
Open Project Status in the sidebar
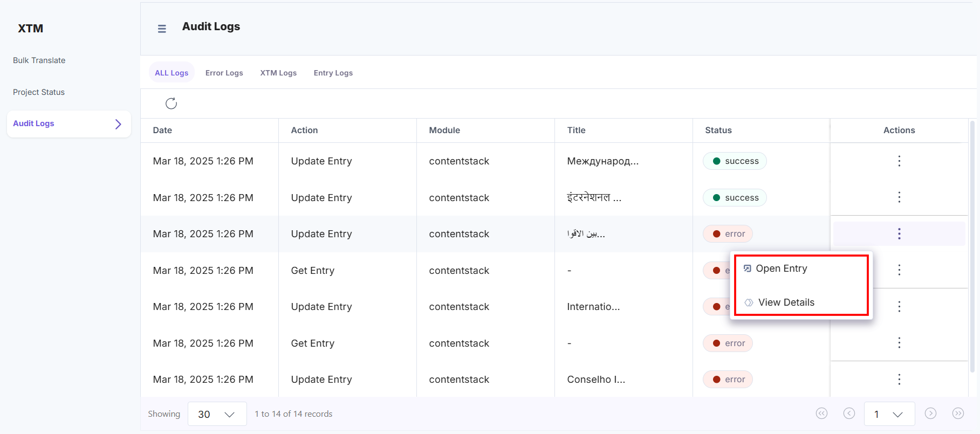coord(39,92)
